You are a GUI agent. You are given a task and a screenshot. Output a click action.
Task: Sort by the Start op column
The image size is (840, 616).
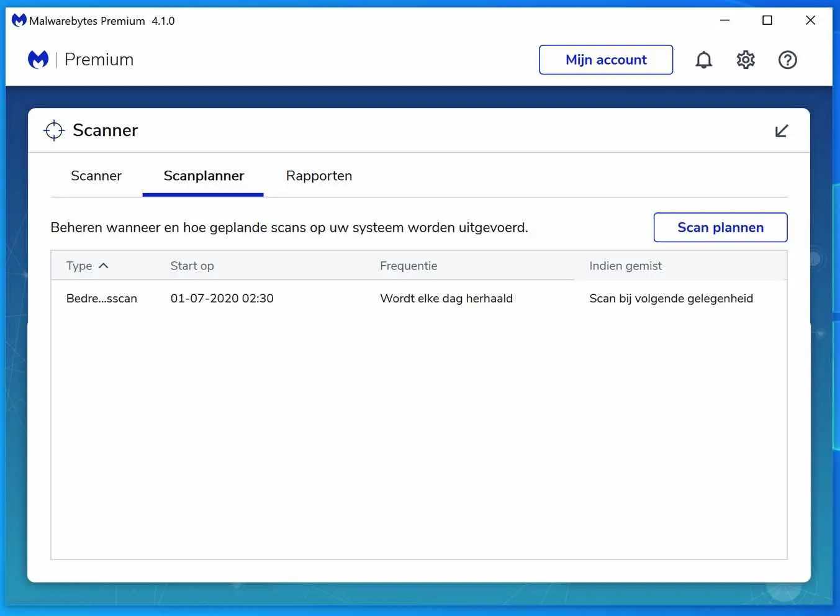pyautogui.click(x=192, y=266)
